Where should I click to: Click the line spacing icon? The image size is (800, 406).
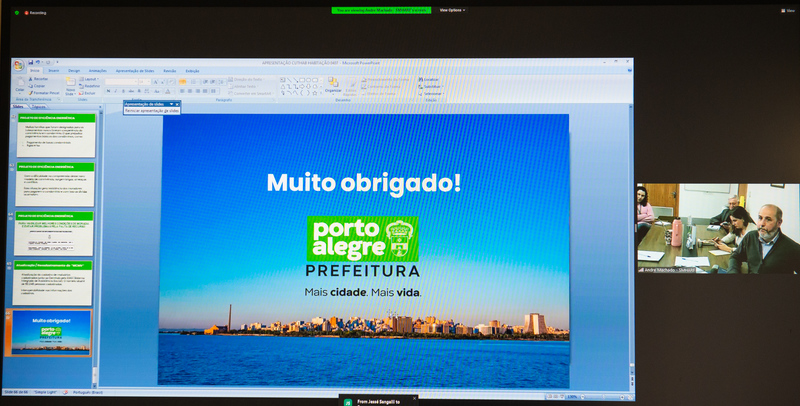coord(221,82)
